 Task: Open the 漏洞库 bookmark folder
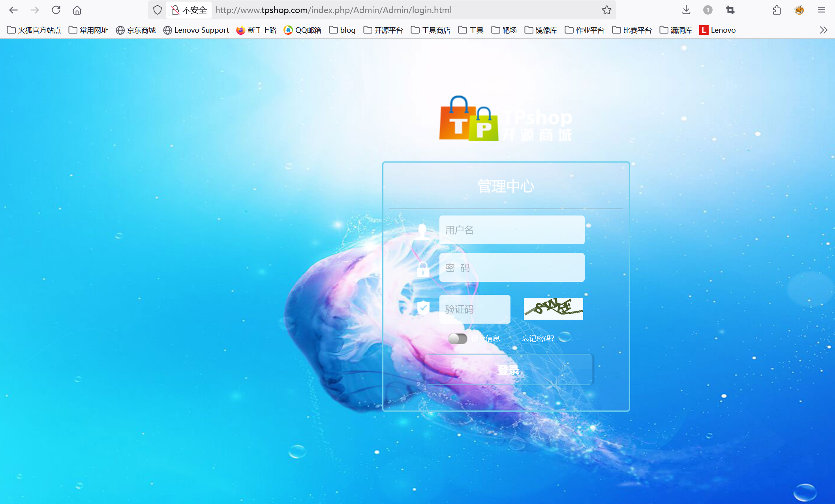676,30
